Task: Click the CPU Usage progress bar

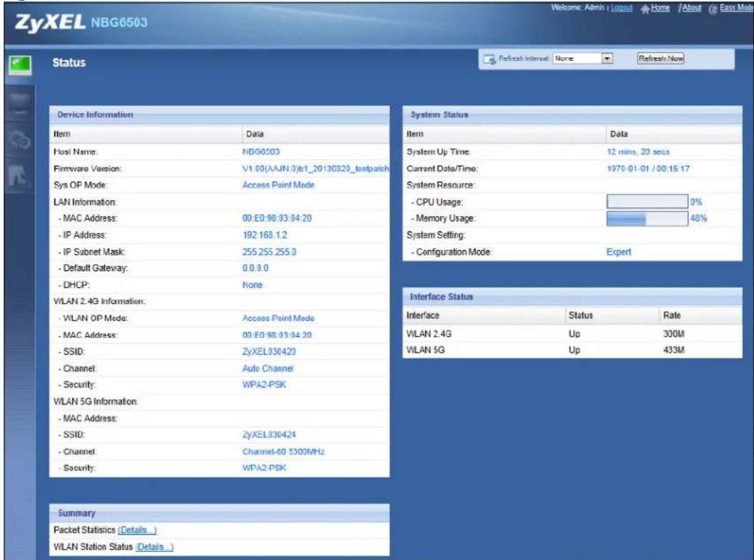Action: 647,202
